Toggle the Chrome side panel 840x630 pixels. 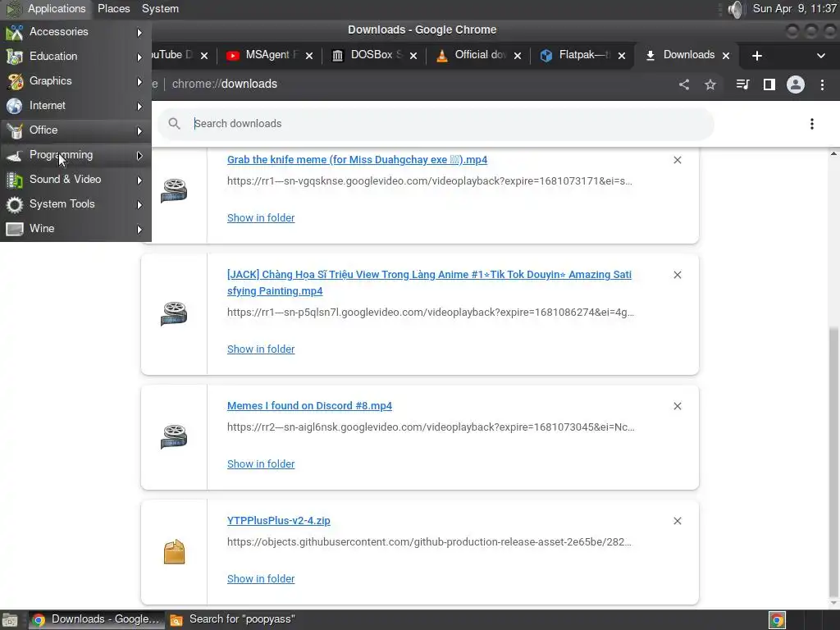pyautogui.click(x=769, y=84)
